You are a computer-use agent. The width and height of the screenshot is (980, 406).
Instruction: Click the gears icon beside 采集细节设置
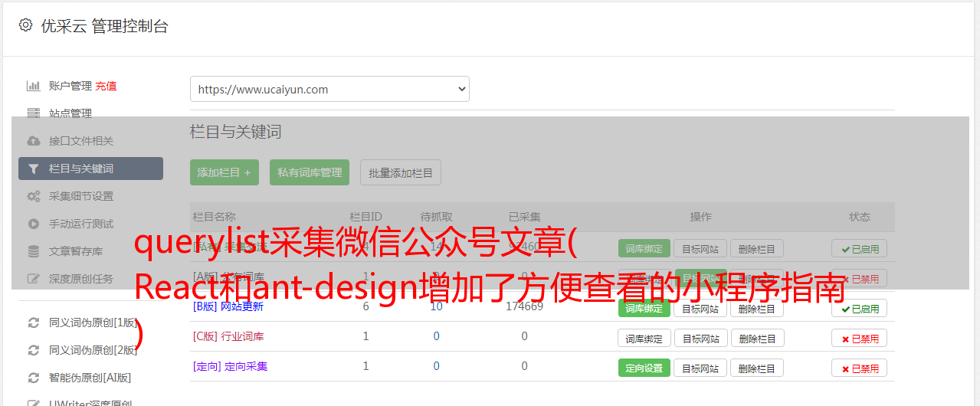pos(33,196)
